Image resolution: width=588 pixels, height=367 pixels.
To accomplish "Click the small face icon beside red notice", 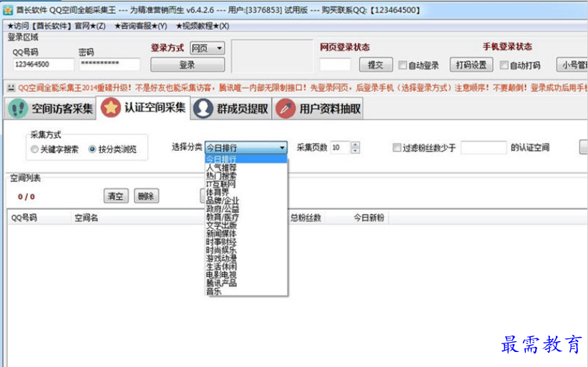I will (x=11, y=88).
